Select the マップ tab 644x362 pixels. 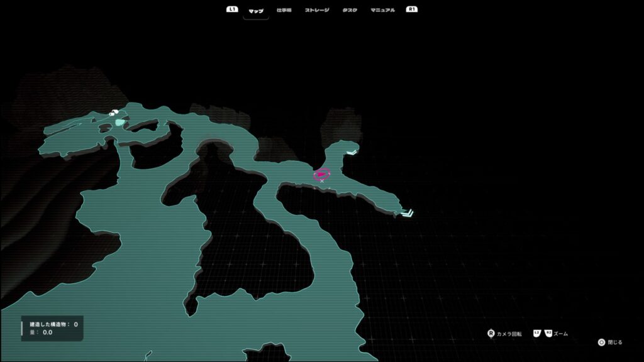(x=256, y=10)
